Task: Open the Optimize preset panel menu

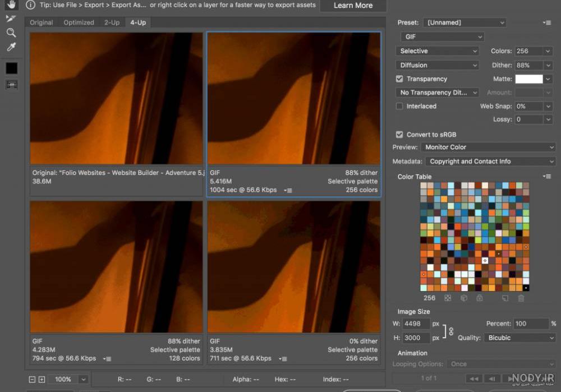Action: pos(546,22)
